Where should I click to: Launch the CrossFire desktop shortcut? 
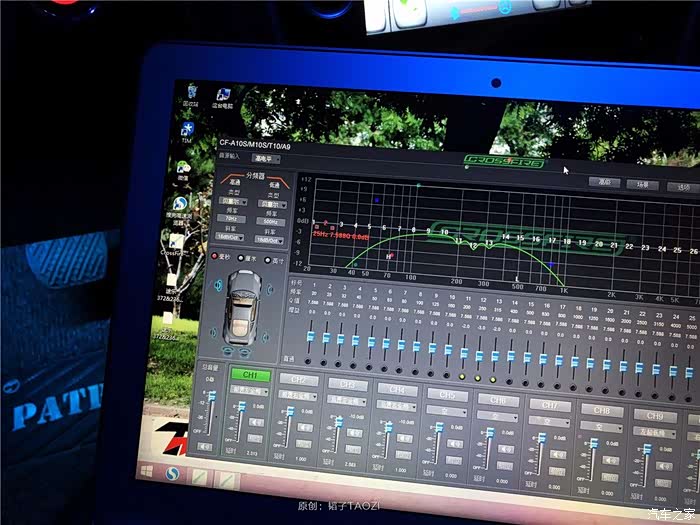point(176,242)
